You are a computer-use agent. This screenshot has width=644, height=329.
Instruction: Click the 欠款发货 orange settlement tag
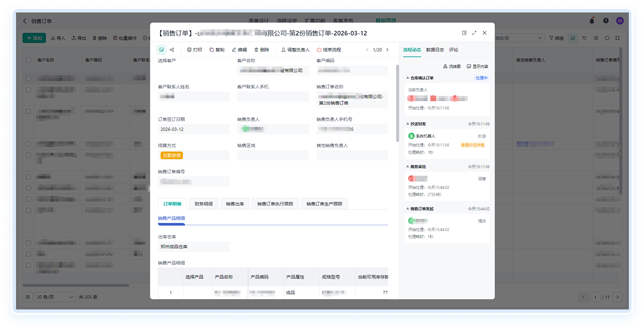[172, 155]
